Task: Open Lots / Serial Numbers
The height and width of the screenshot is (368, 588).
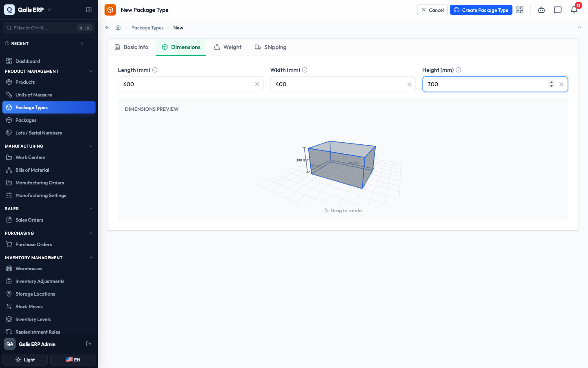Action: point(49,133)
